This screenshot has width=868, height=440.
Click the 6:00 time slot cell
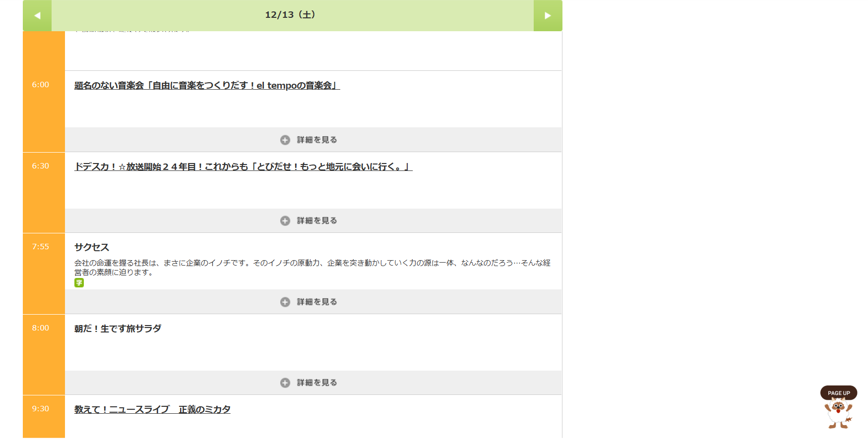tap(41, 85)
